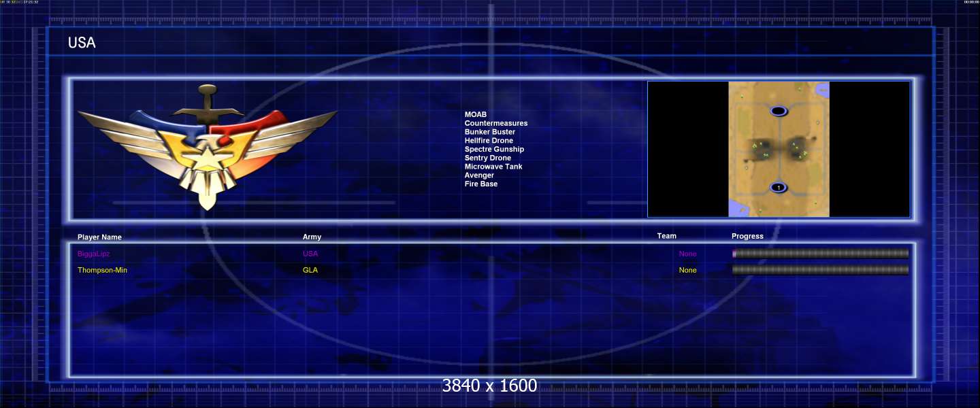Click the Player Name column header
Image resolution: width=980 pixels, height=408 pixels.
pyautogui.click(x=99, y=237)
